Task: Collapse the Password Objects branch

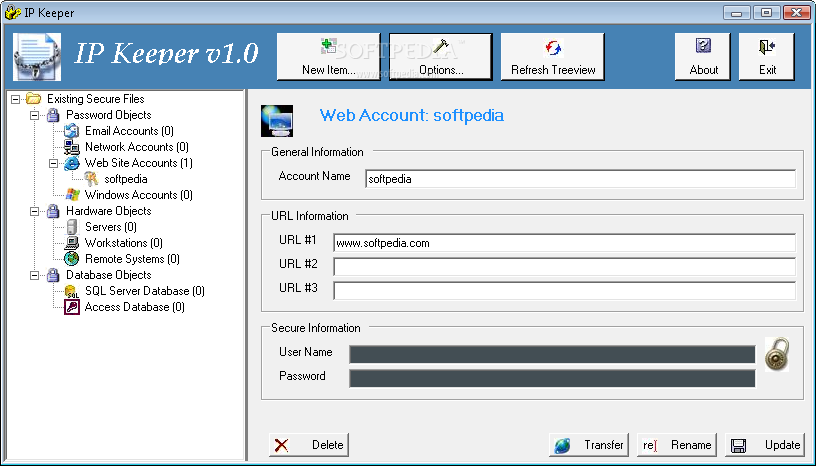Action: tap(34, 115)
